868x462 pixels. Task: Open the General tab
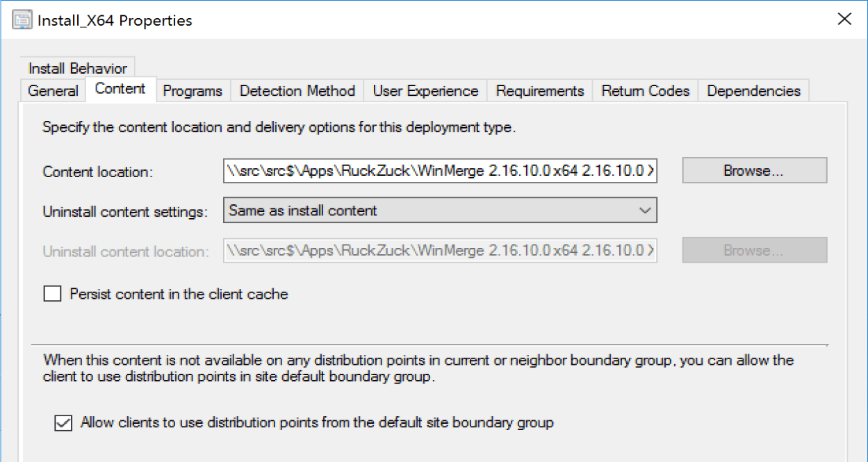[x=53, y=91]
